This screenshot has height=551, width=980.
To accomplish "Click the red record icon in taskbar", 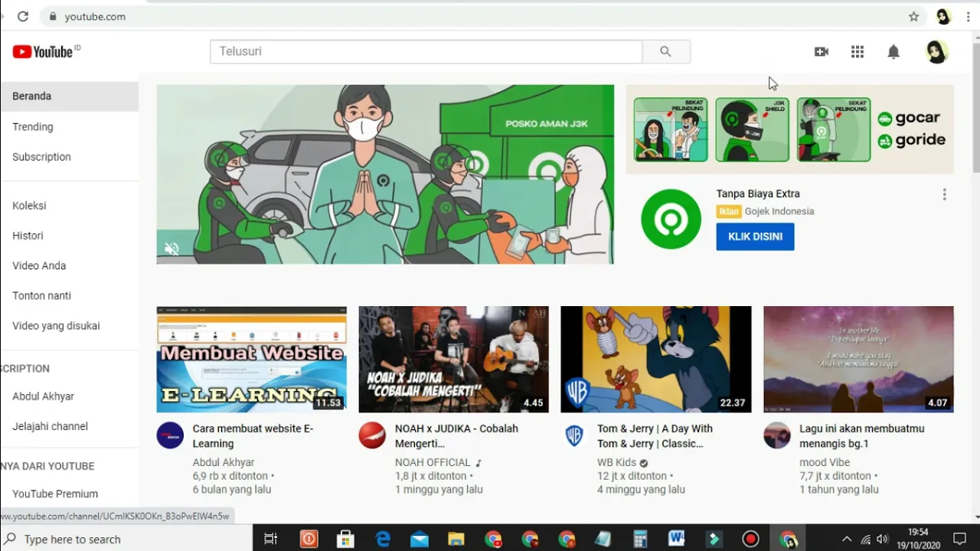I will pos(750,539).
